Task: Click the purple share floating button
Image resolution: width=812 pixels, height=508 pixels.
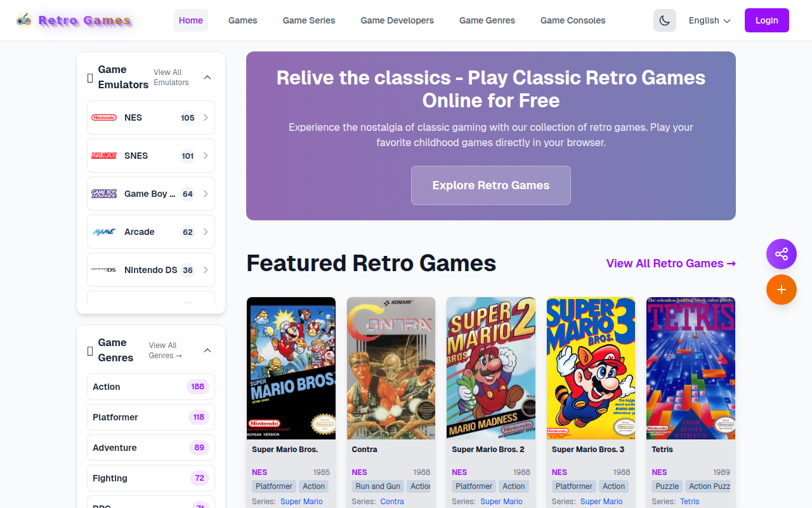Action: click(x=782, y=254)
